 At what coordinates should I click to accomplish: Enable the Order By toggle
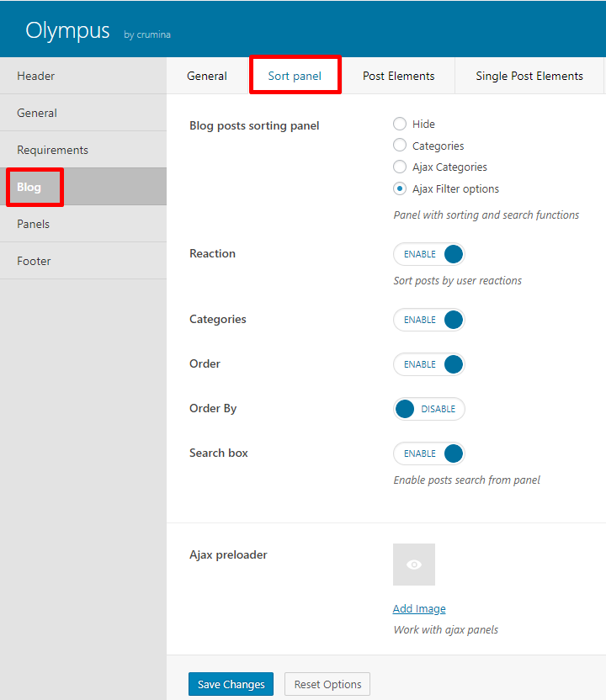428,409
